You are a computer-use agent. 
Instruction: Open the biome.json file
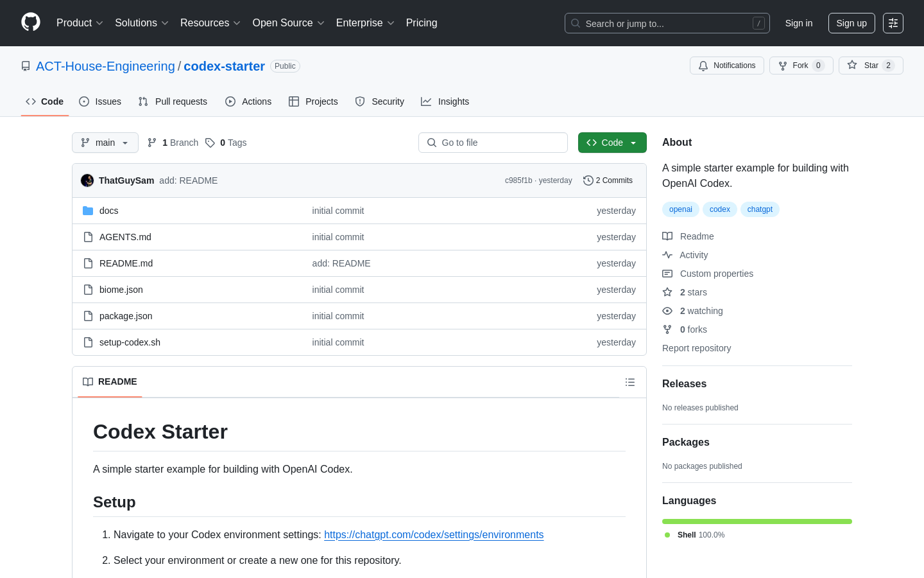tap(121, 290)
